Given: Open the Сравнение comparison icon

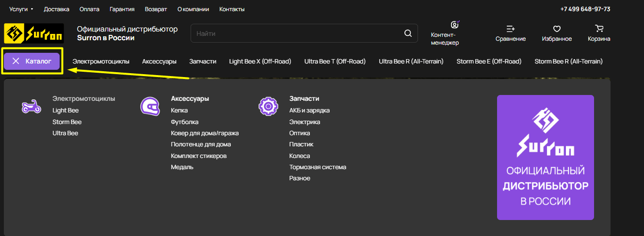Looking at the screenshot, I should 510,29.
